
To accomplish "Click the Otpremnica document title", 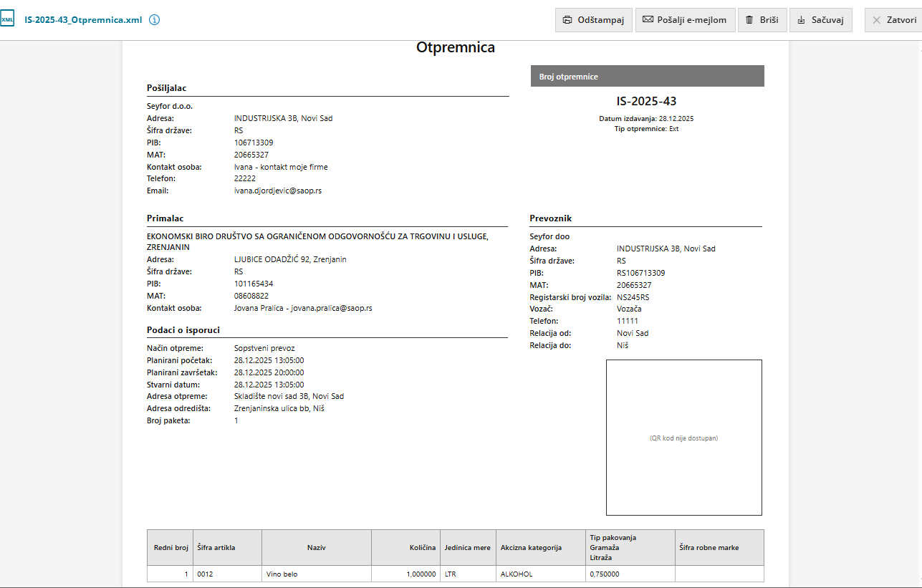I will click(x=456, y=48).
